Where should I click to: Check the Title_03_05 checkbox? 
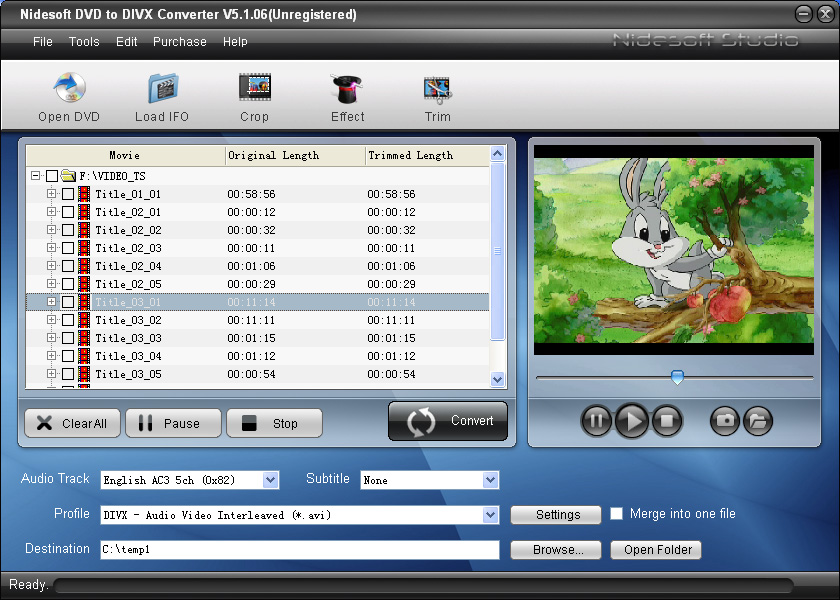[68, 374]
